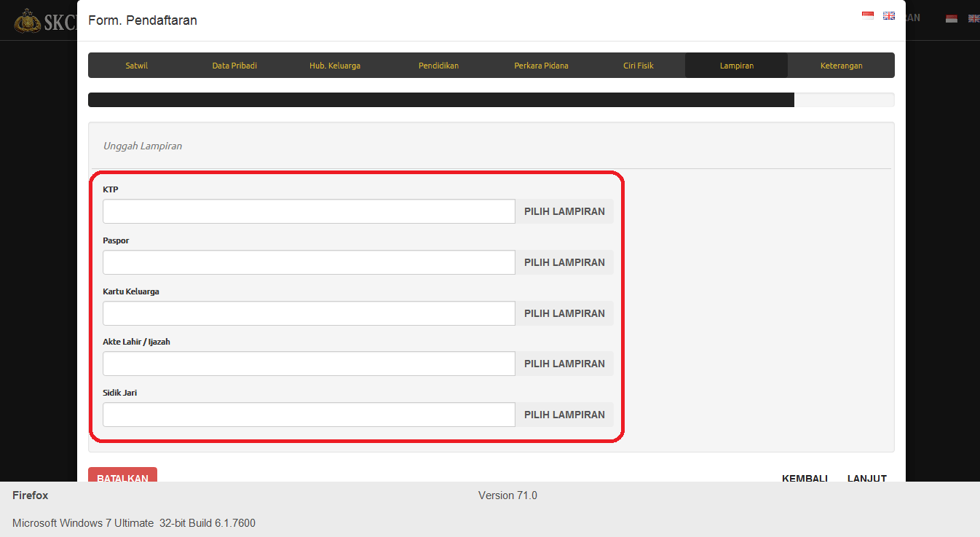Focus the Paspor attachment field
Screen dimensions: 980x537
tap(309, 262)
